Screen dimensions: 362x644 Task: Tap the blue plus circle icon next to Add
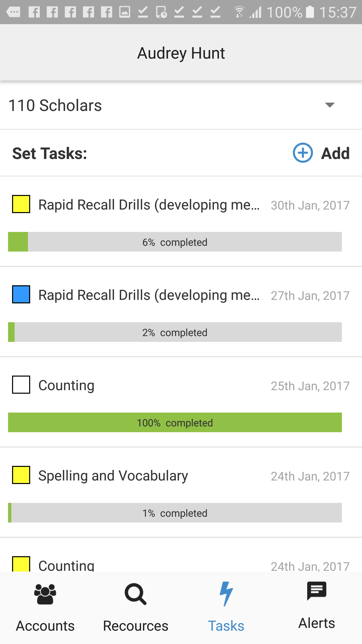pyautogui.click(x=303, y=153)
